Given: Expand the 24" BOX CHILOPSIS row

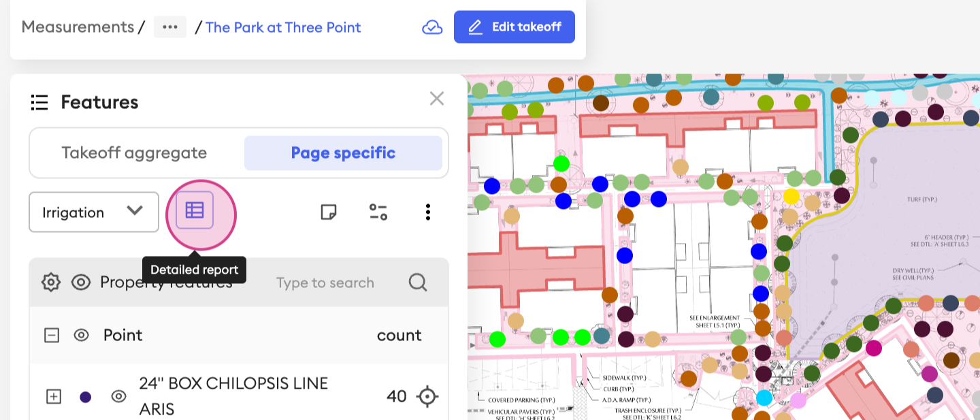Looking at the screenshot, I should click(x=54, y=396).
